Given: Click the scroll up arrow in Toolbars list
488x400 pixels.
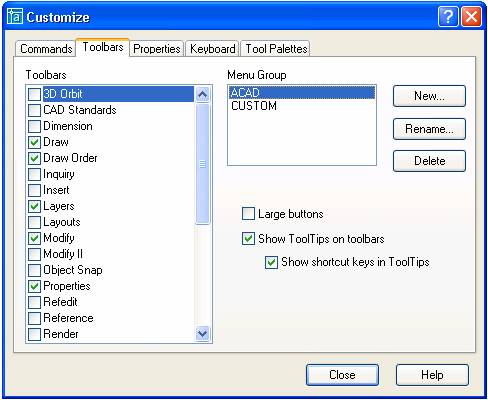Looking at the screenshot, I should pyautogui.click(x=202, y=95).
